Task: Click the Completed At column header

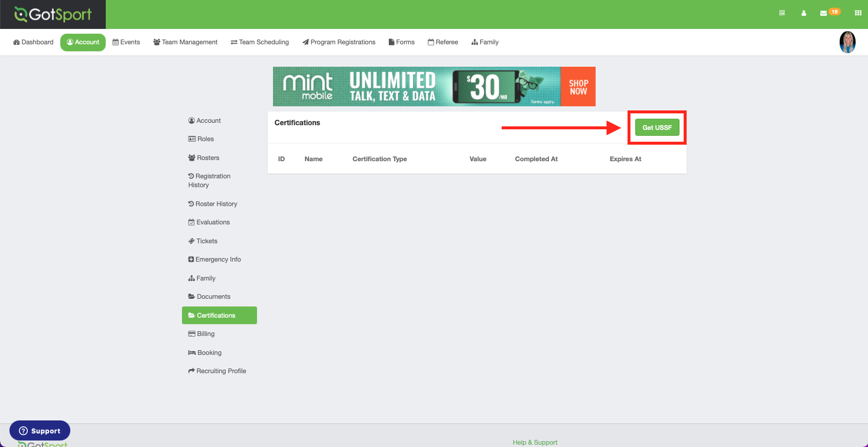Action: (536, 159)
